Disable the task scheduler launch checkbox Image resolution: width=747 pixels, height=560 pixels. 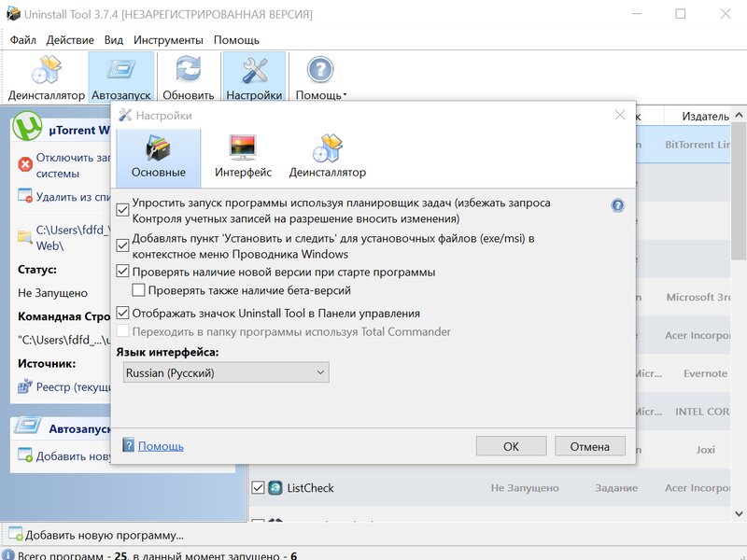123,203
